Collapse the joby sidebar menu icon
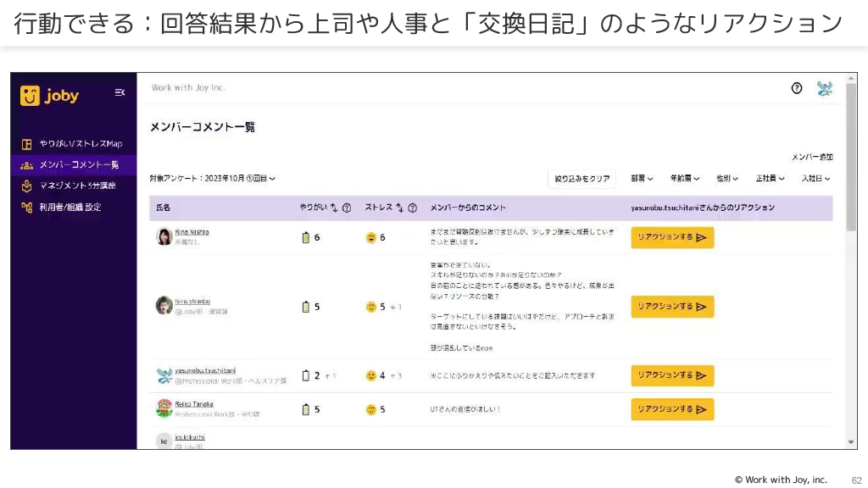This screenshot has height=488, width=868. (120, 92)
